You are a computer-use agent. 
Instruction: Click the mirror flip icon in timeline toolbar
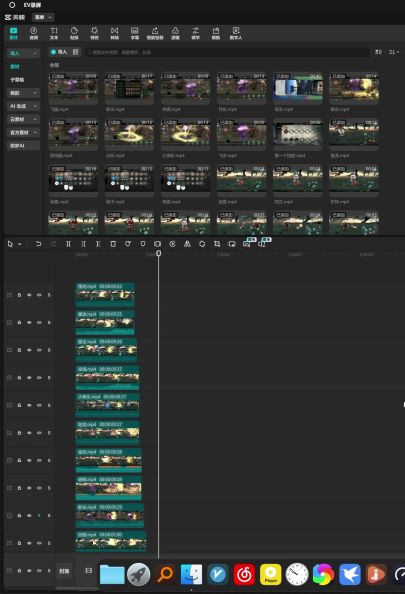tap(187, 244)
